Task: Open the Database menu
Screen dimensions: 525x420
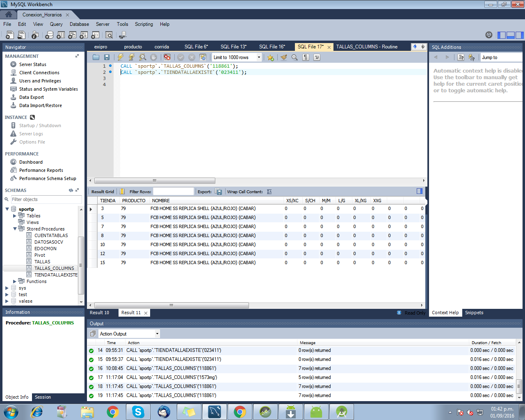Action: pos(79,24)
